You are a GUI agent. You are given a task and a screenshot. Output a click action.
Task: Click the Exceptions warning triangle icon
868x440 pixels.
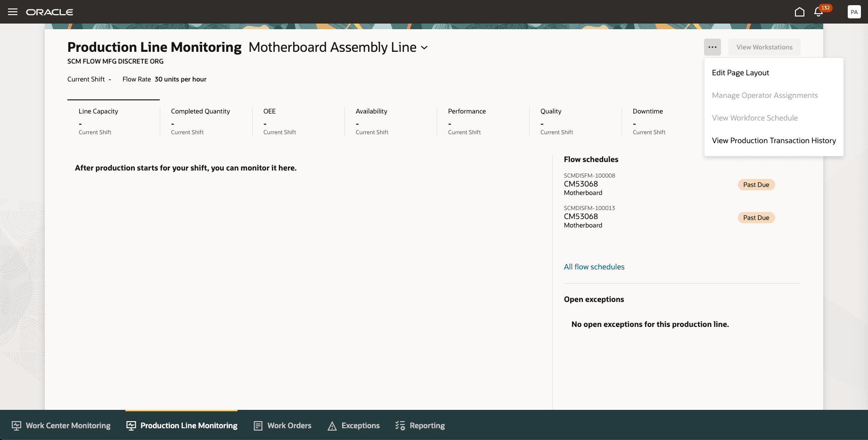click(x=332, y=426)
